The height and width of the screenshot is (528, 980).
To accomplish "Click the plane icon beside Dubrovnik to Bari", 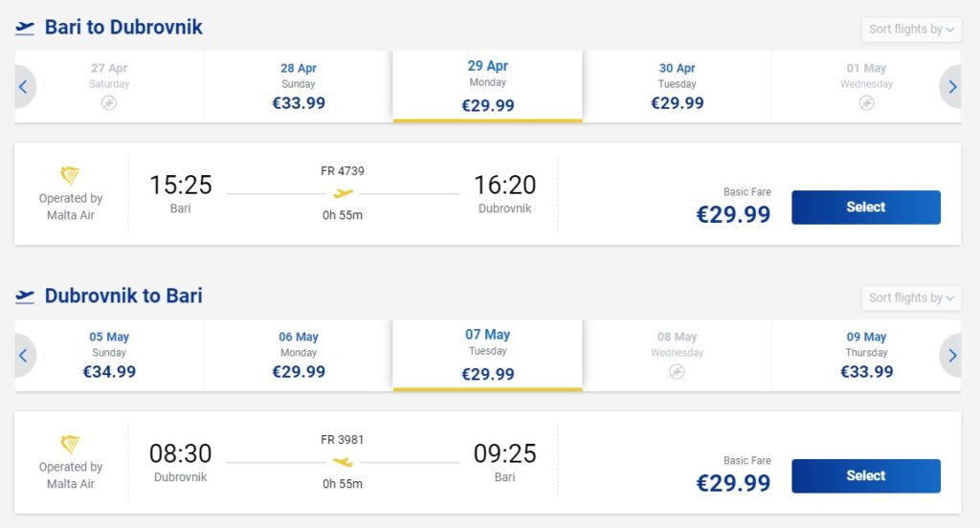I will [x=25, y=297].
